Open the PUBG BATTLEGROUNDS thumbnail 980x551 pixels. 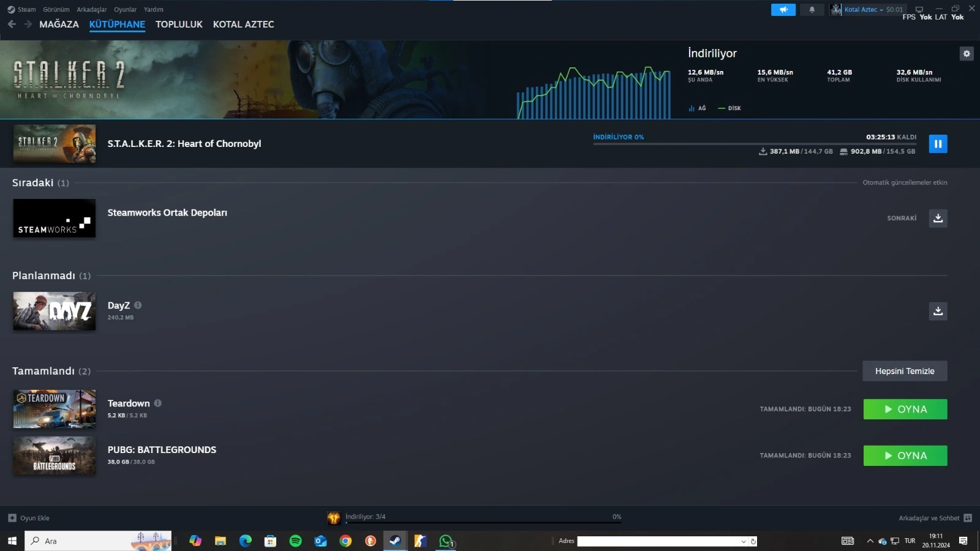(55, 455)
